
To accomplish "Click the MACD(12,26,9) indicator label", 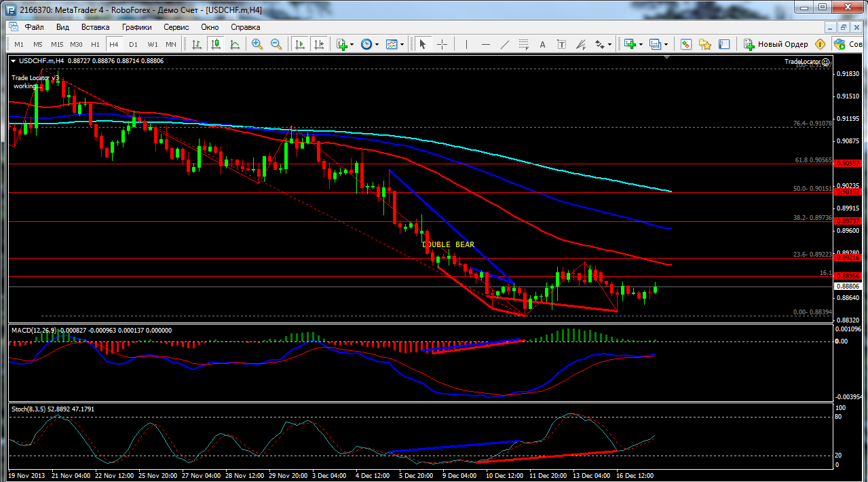I will point(35,330).
